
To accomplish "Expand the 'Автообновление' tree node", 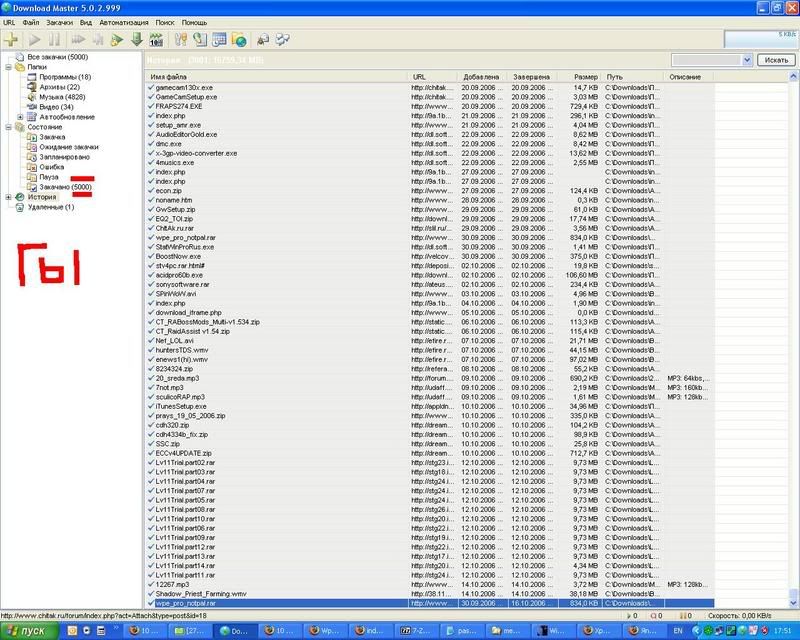I will (x=20, y=117).
